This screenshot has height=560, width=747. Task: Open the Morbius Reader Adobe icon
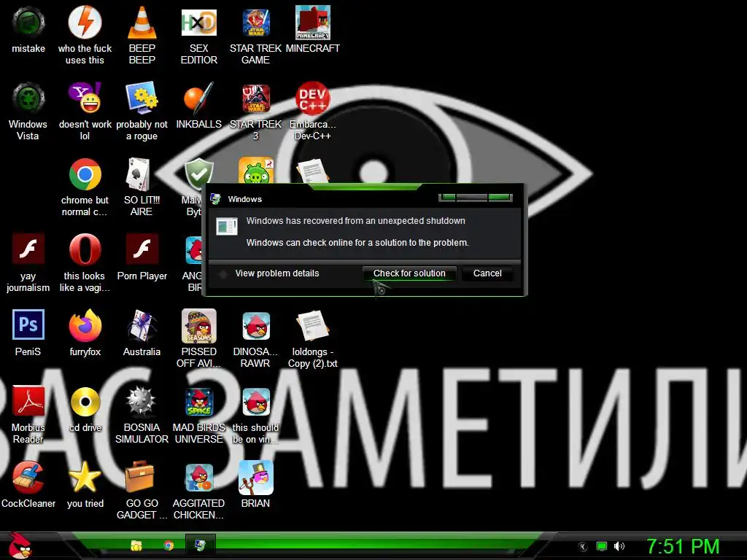pos(28,401)
